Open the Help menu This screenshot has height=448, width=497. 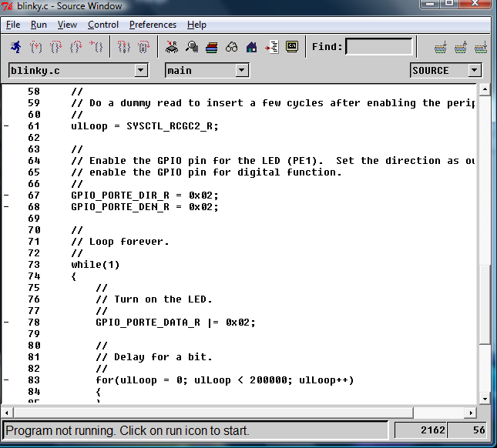tap(196, 25)
